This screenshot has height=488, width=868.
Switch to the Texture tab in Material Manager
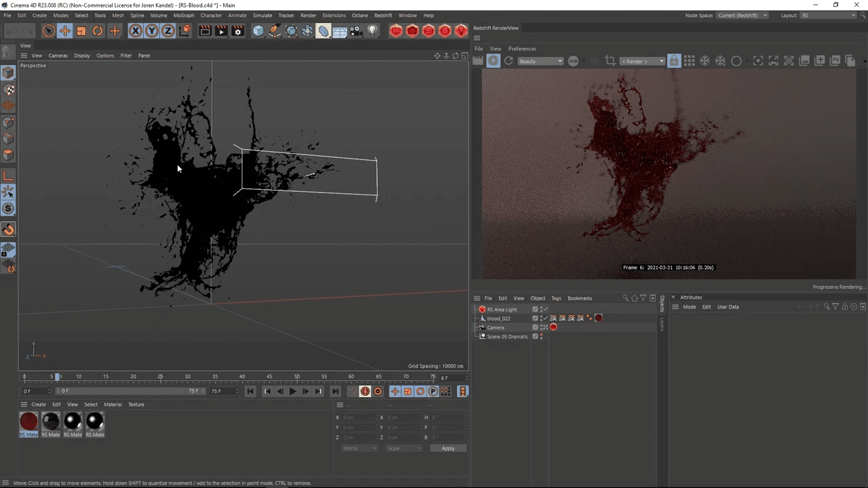[136, 404]
